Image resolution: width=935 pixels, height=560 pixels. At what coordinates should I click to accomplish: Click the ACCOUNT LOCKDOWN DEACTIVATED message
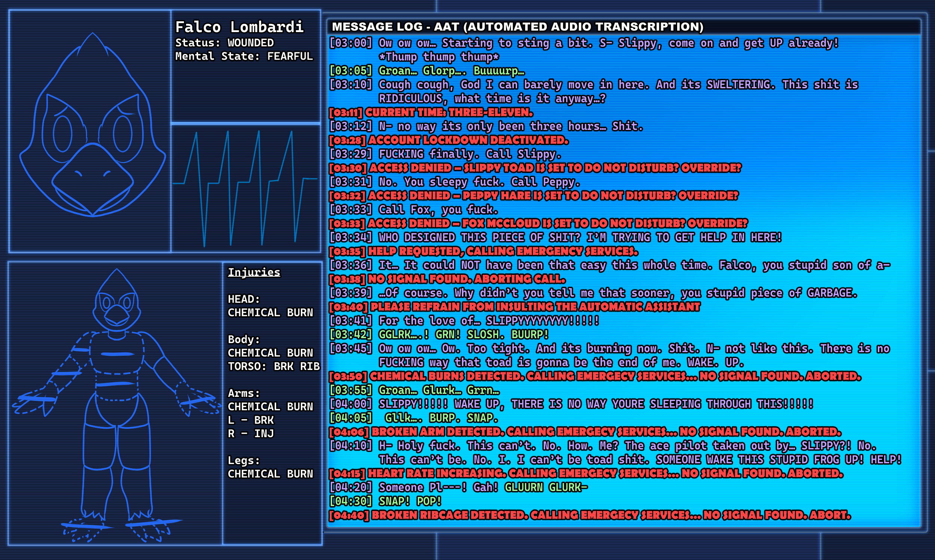[468, 140]
